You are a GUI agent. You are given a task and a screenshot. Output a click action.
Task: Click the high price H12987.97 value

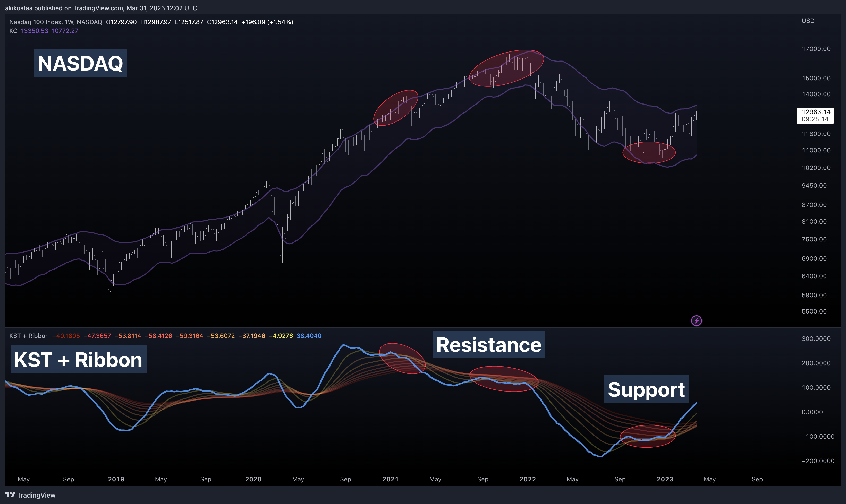point(156,22)
